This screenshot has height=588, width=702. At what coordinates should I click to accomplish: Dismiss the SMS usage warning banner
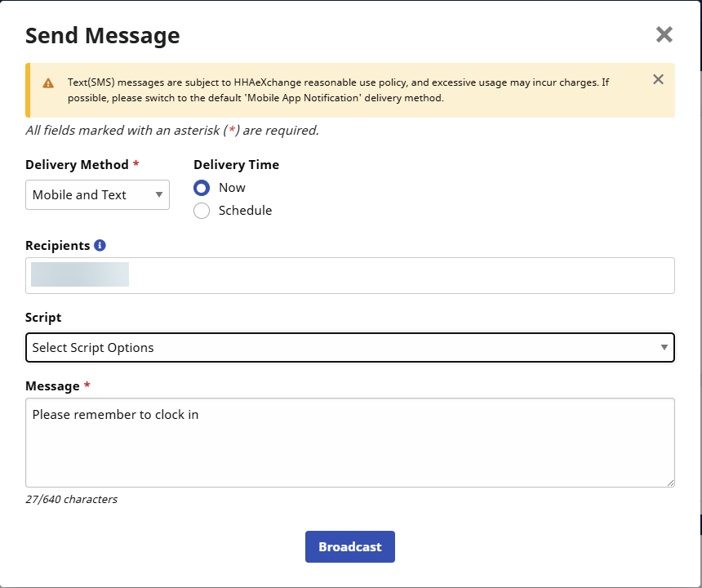pyautogui.click(x=658, y=79)
